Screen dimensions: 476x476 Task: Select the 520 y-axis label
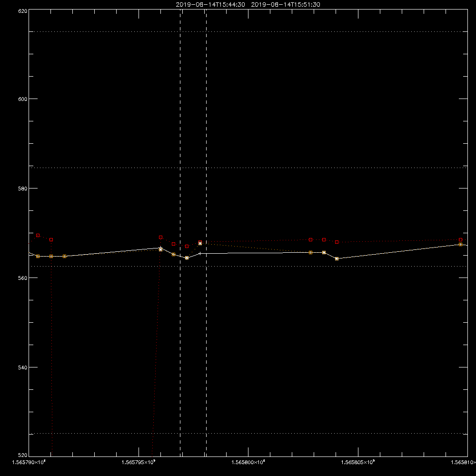[x=23, y=455]
